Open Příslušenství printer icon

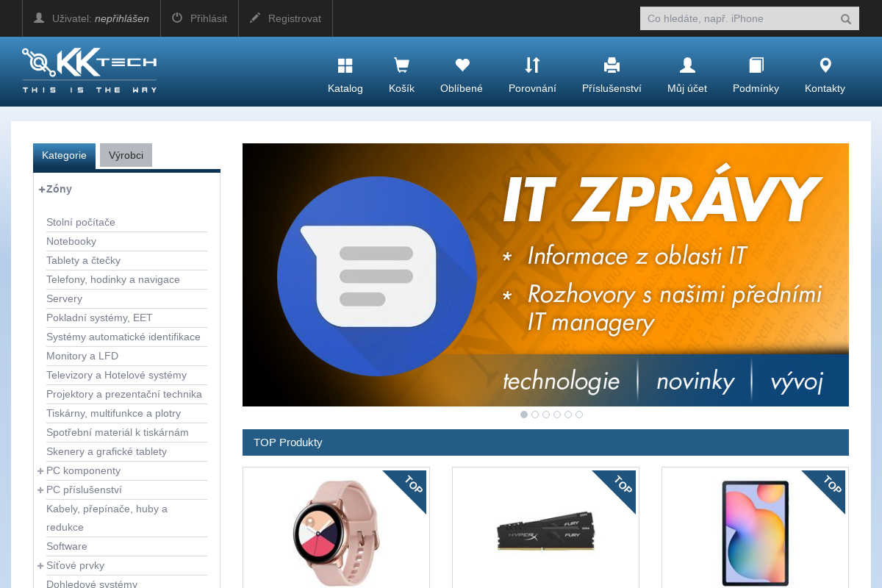click(612, 66)
